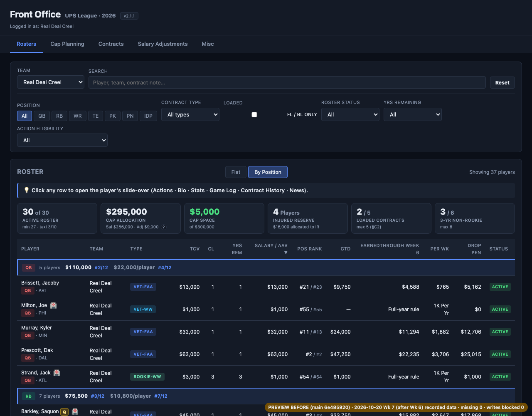Toggle the Loaded checkbox
This screenshot has height=416, width=532.
[x=254, y=114]
